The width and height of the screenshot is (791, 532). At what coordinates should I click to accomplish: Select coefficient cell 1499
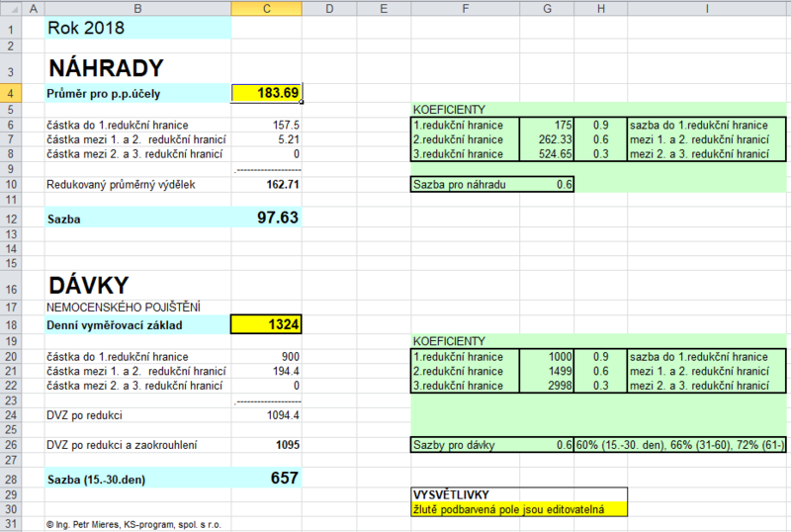coord(547,371)
